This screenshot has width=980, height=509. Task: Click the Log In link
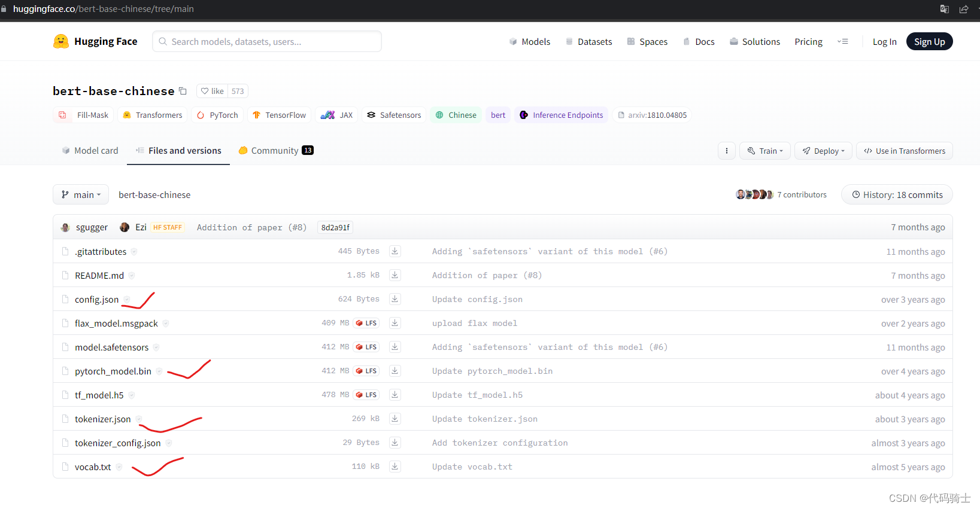(884, 41)
